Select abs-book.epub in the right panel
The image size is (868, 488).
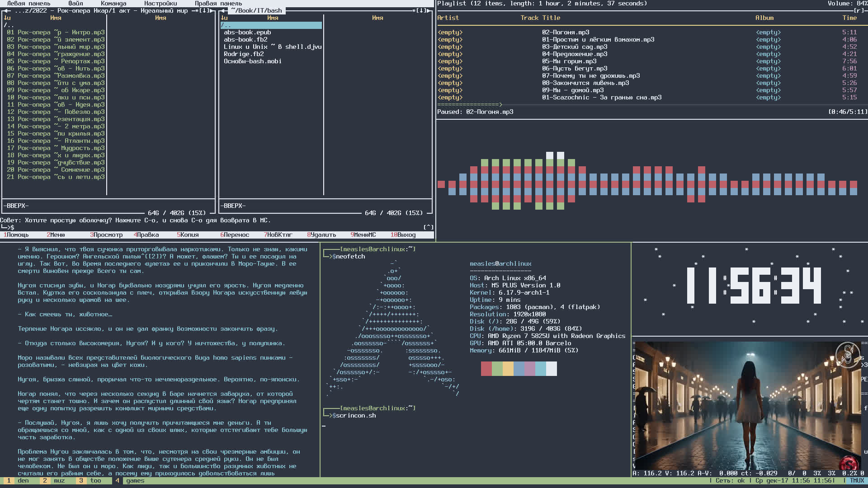(x=247, y=33)
